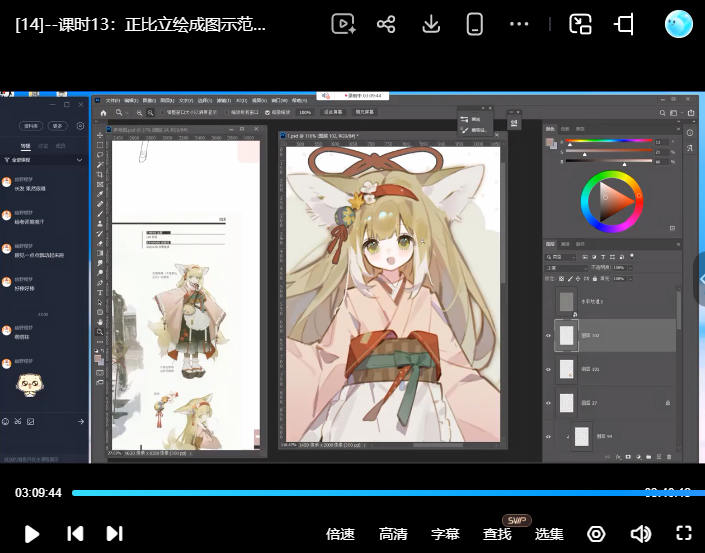This screenshot has height=553, width=705.
Task: Select the Lasso tool
Action: [100, 155]
